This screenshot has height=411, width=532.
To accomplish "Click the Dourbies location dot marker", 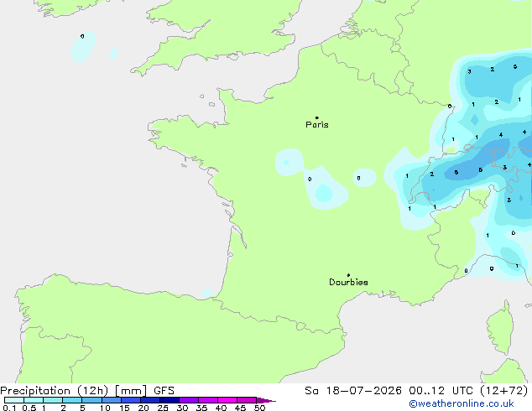I will tap(348, 275).
